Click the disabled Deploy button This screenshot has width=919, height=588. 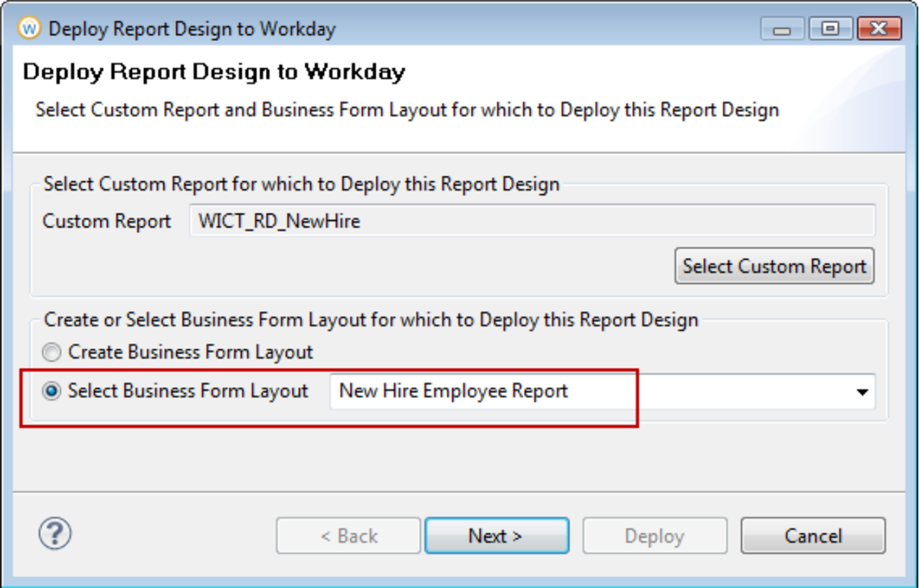(655, 536)
